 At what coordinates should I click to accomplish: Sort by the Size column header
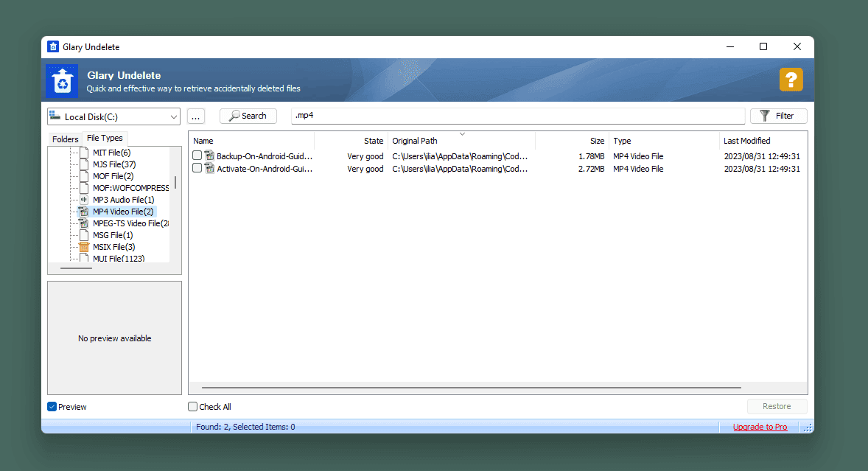[x=573, y=141]
